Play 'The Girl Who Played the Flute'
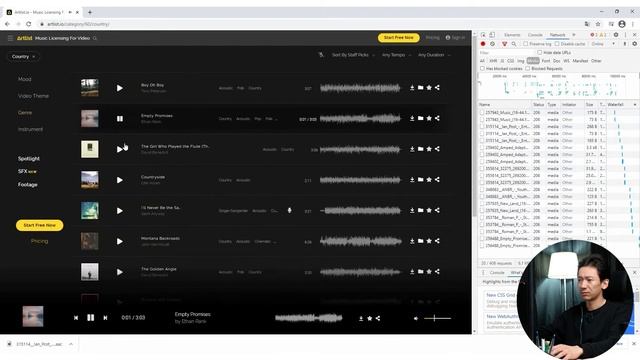640x360 pixels. point(120,149)
